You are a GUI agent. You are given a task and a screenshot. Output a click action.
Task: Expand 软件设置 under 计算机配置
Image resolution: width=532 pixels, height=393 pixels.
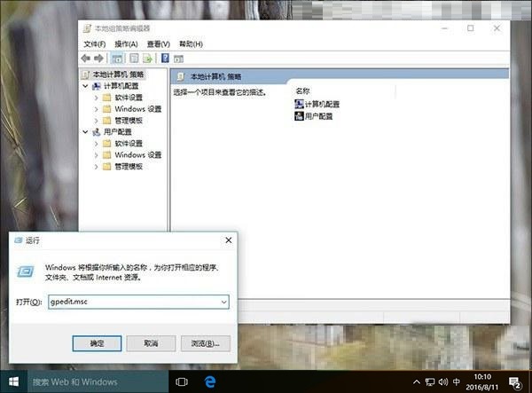(96, 98)
